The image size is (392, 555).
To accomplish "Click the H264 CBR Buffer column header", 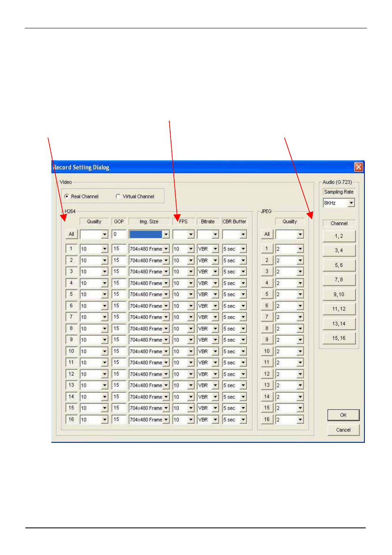I will click(235, 221).
